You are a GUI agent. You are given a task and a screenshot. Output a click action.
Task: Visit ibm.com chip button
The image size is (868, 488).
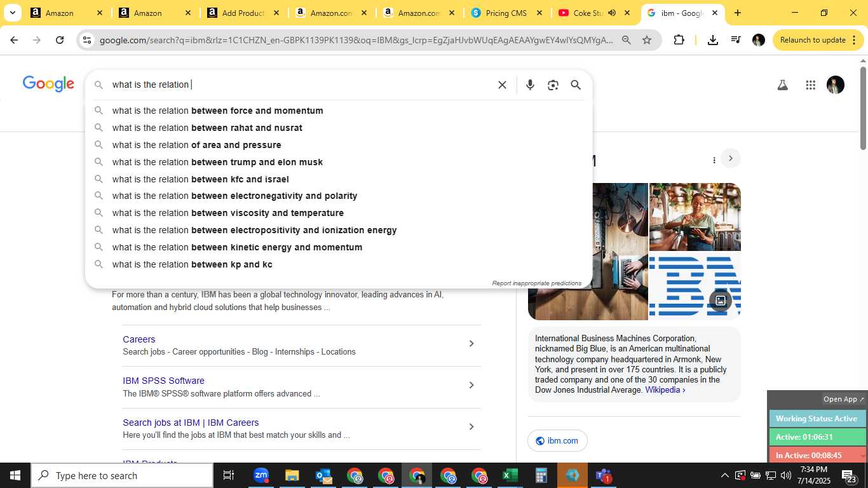click(557, 440)
